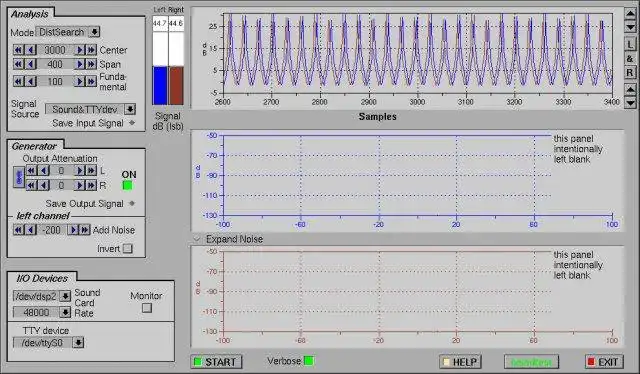
Task: Click the green-text button beside HELP
Action: [x=531, y=362]
